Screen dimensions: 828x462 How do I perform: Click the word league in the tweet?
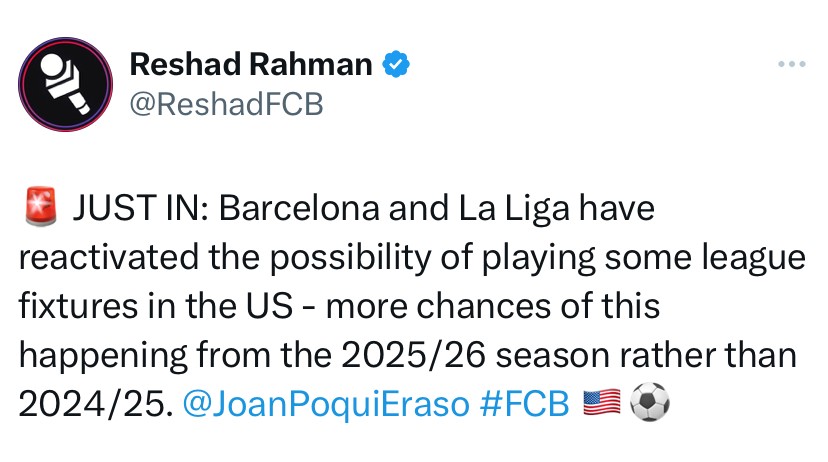[754, 259]
